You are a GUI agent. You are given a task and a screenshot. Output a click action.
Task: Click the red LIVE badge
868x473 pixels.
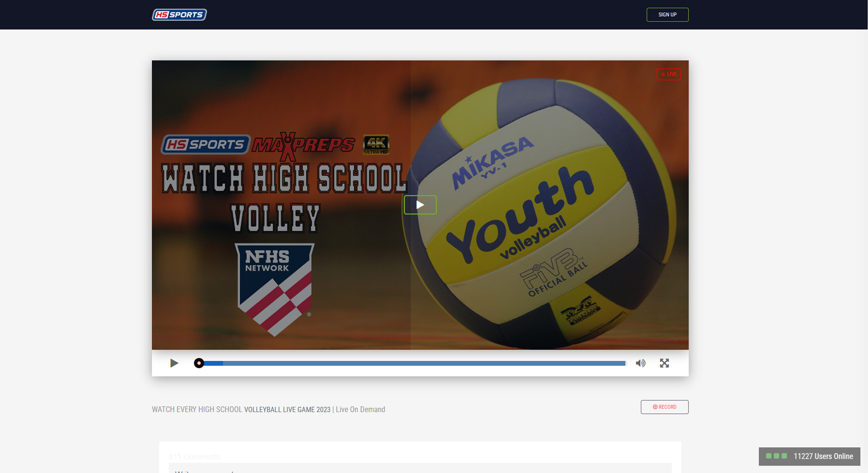pos(669,74)
